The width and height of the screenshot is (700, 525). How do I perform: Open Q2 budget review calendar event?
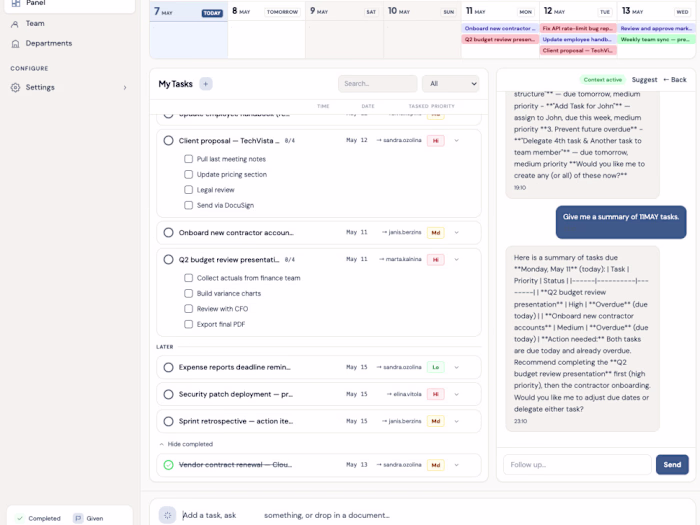click(500, 39)
